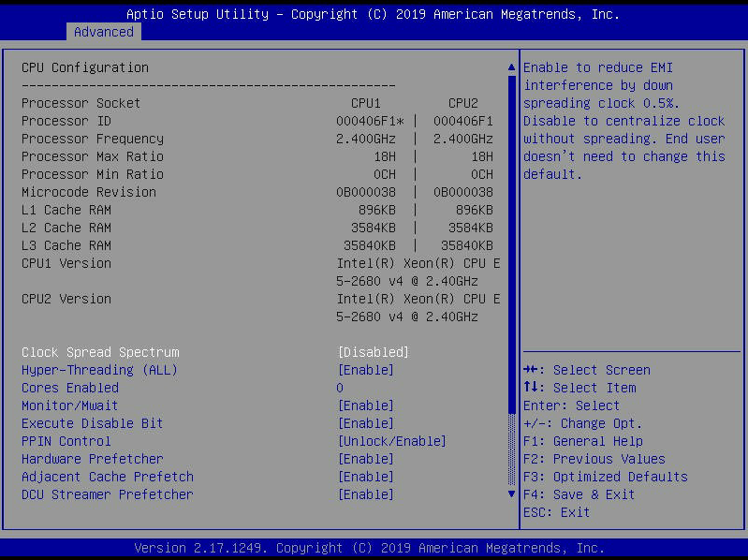Click the L2 Cache RAM label
Screen dimensions: 748x560
tap(66, 228)
